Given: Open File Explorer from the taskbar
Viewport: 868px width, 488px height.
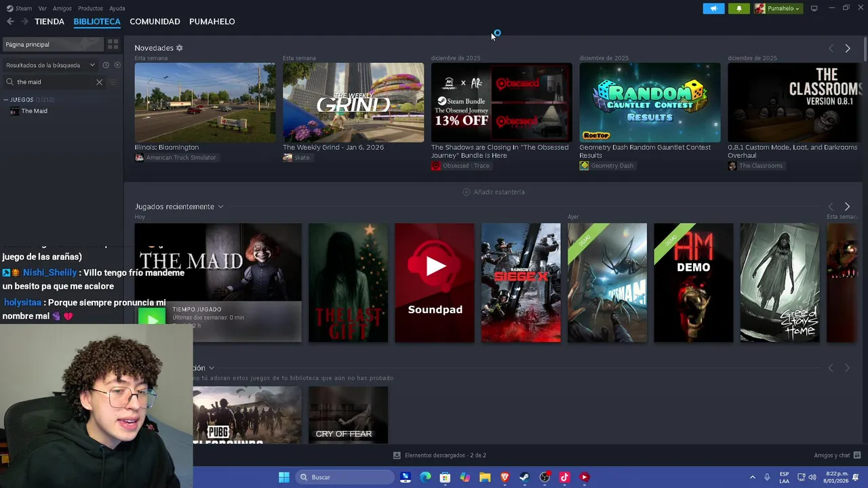Looking at the screenshot, I should coord(485,477).
